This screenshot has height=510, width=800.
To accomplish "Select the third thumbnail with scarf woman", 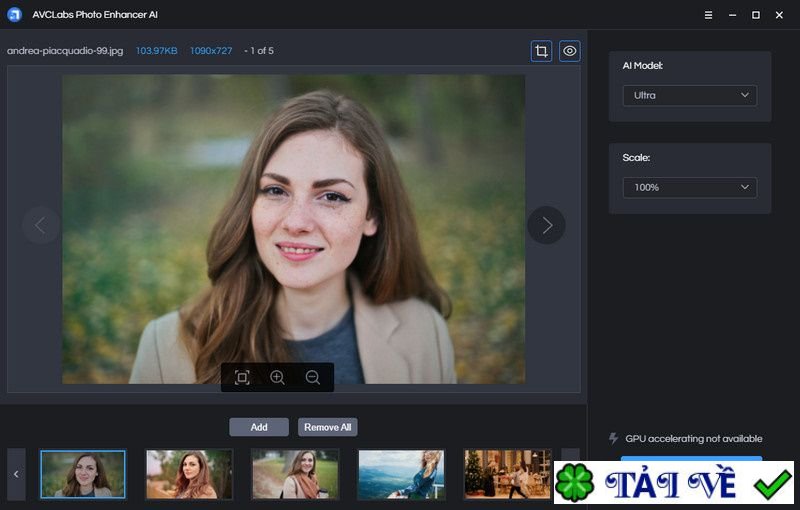I will click(x=295, y=474).
